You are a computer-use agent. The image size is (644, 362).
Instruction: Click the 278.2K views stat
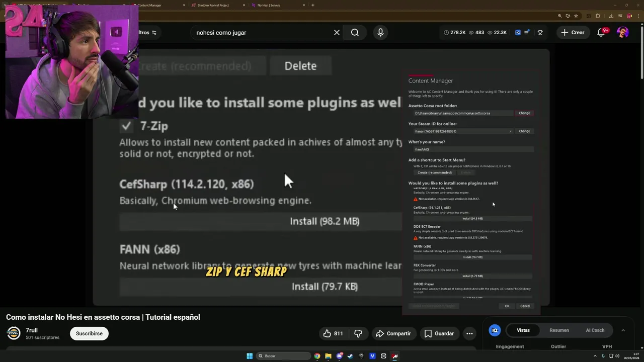point(454,32)
